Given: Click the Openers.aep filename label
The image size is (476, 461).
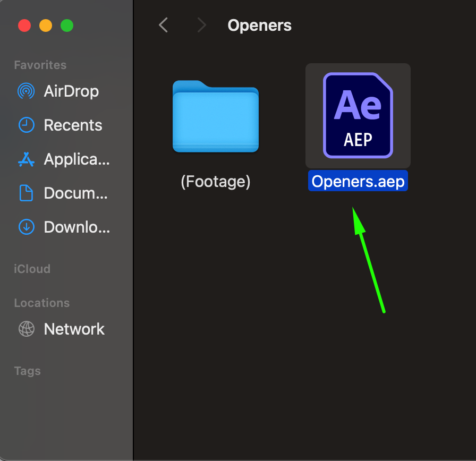Looking at the screenshot, I should [x=358, y=182].
